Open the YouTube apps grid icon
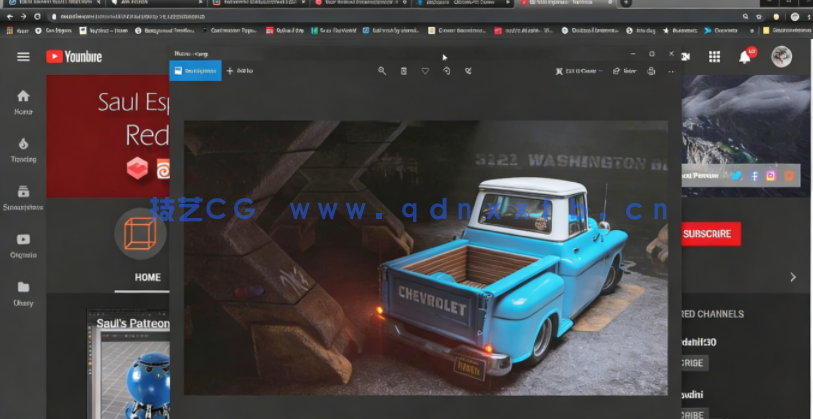The width and height of the screenshot is (813, 419). 714,57
